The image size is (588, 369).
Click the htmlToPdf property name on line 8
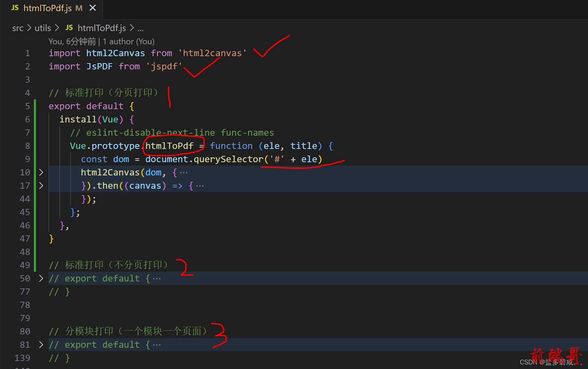169,146
